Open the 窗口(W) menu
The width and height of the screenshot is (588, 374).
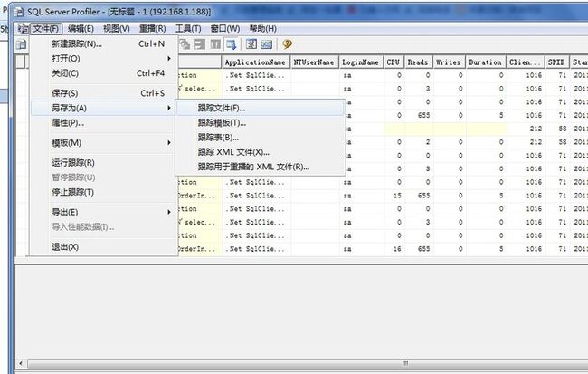225,29
